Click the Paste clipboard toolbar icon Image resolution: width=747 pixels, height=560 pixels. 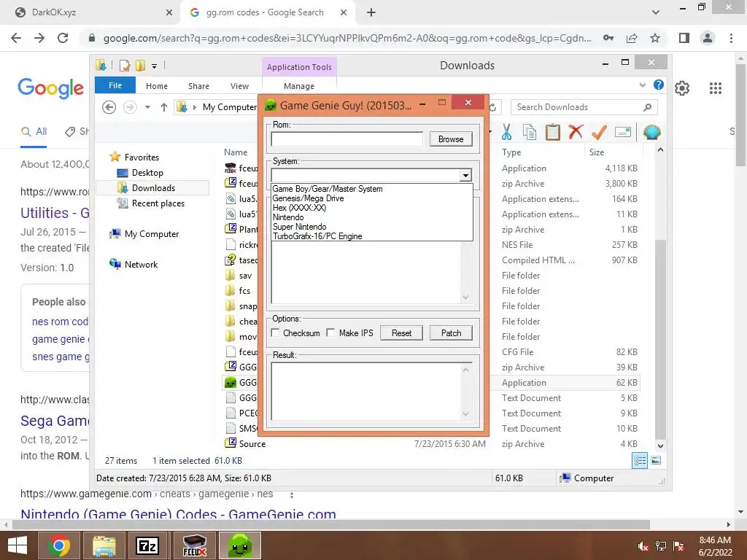[553, 132]
